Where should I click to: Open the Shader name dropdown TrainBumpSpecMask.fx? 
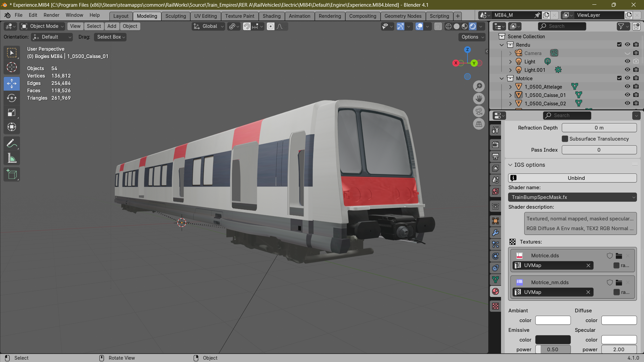pyautogui.click(x=572, y=197)
